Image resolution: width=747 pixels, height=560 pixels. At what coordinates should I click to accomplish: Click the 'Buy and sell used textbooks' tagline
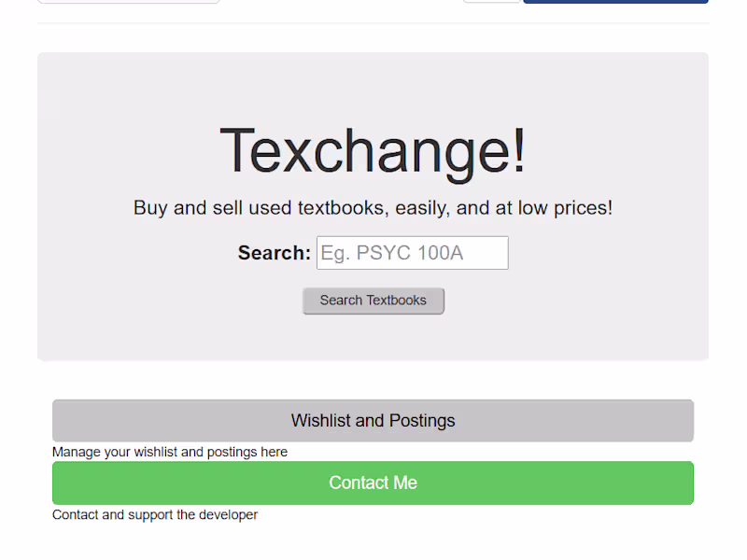pos(373,208)
